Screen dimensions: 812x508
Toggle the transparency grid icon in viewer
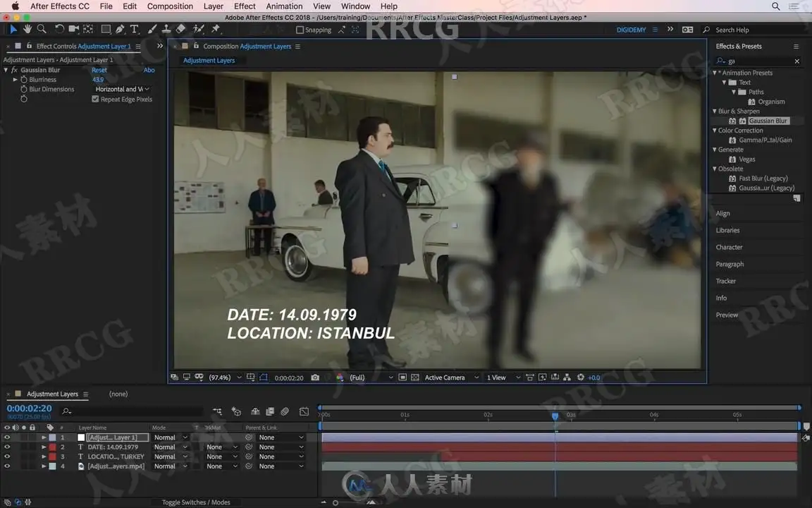[x=414, y=377]
